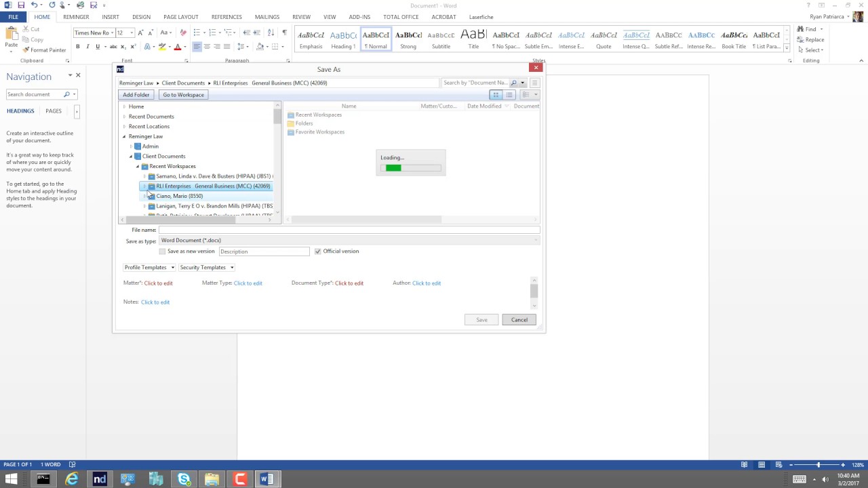Click to edit the Author field
Image resolution: width=868 pixels, height=488 pixels.
pyautogui.click(x=427, y=283)
